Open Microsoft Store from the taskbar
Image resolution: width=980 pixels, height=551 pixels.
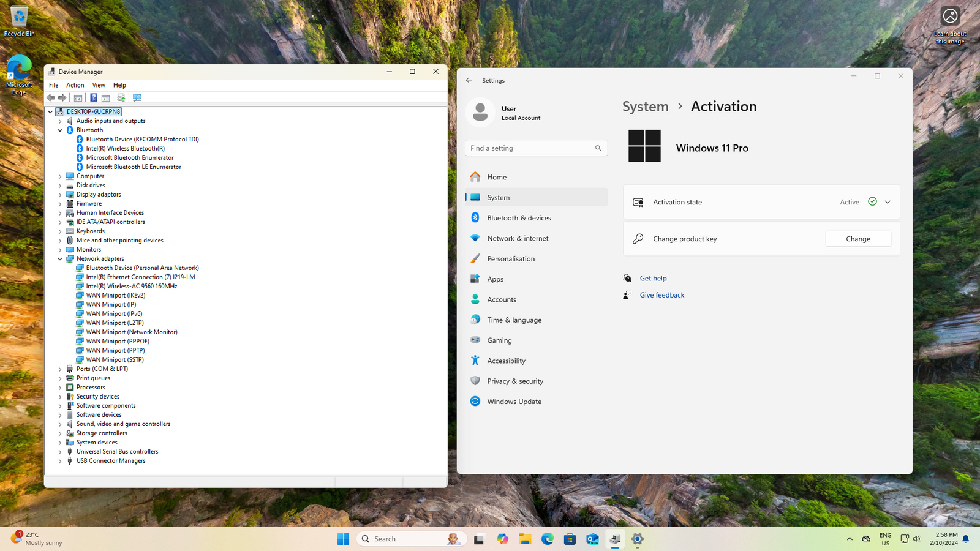(x=570, y=539)
